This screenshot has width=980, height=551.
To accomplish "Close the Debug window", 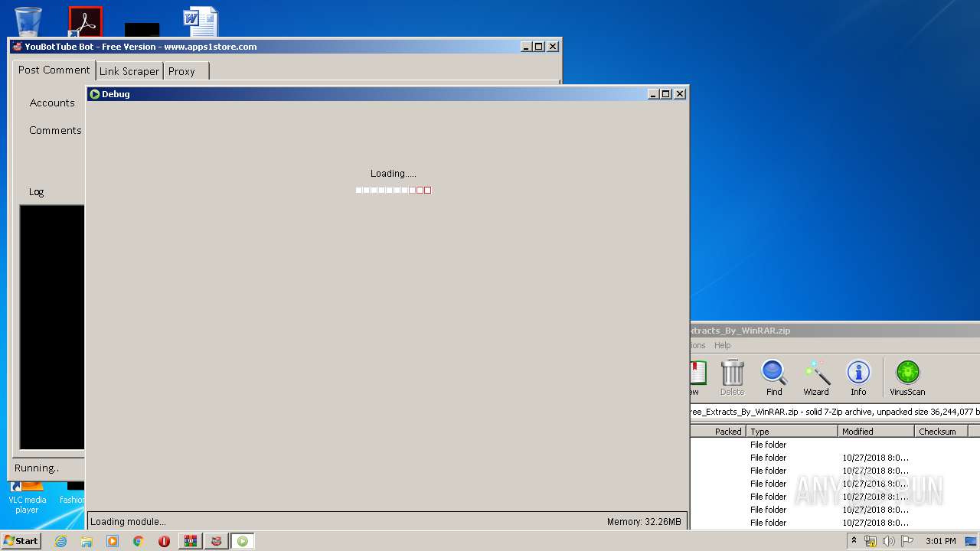I will 680,94.
